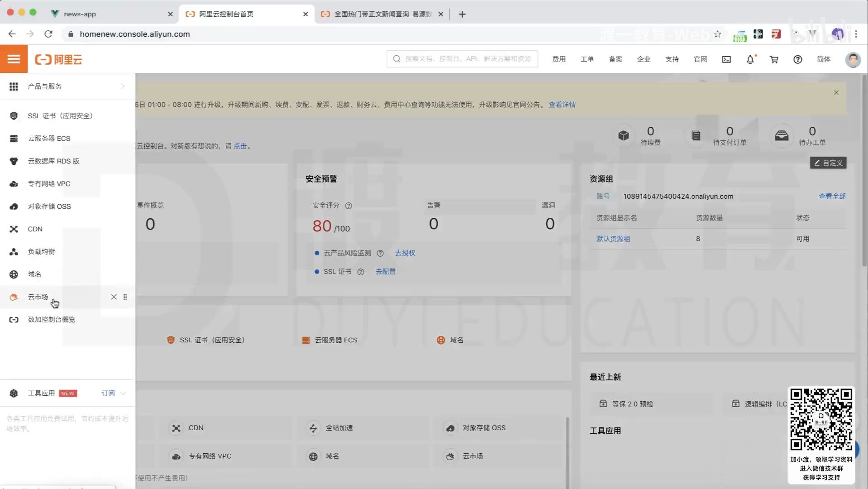868x489 pixels.
Task: Open the 云市场 product card
Action: click(499, 456)
